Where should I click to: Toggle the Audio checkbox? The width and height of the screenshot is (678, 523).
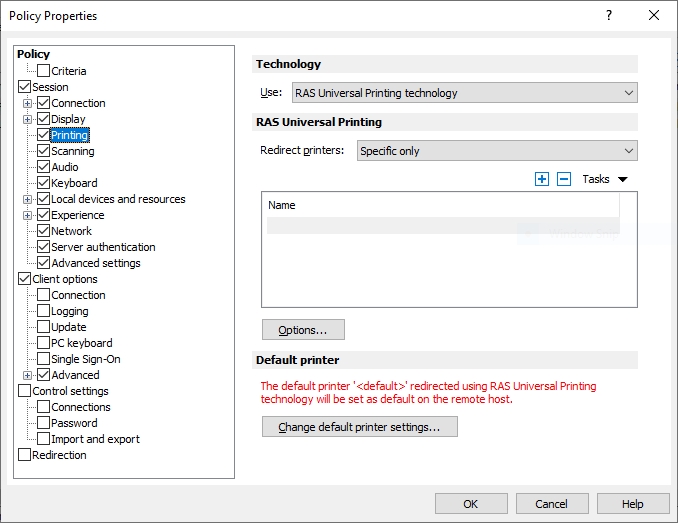(x=43, y=167)
